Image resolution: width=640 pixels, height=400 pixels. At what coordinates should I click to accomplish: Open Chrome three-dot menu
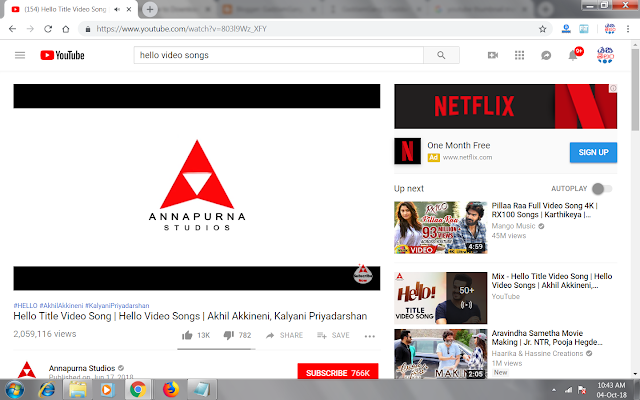628,29
